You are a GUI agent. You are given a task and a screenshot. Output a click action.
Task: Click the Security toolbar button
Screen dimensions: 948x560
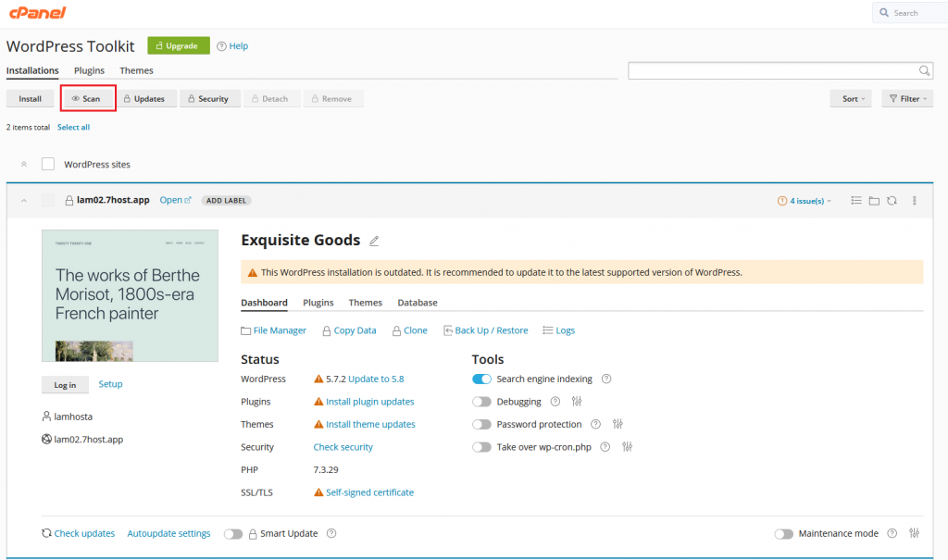[x=210, y=98]
